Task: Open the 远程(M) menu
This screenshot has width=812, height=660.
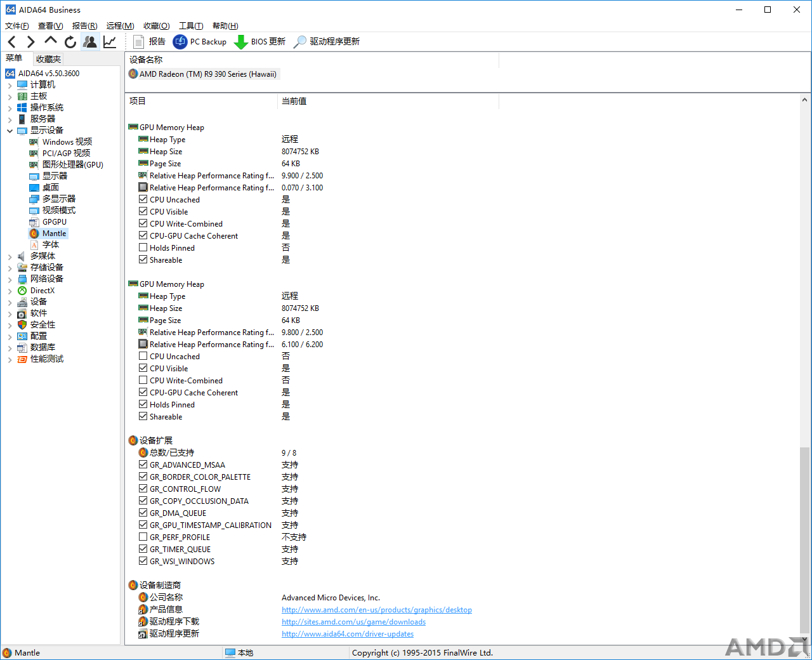Action: tap(121, 25)
